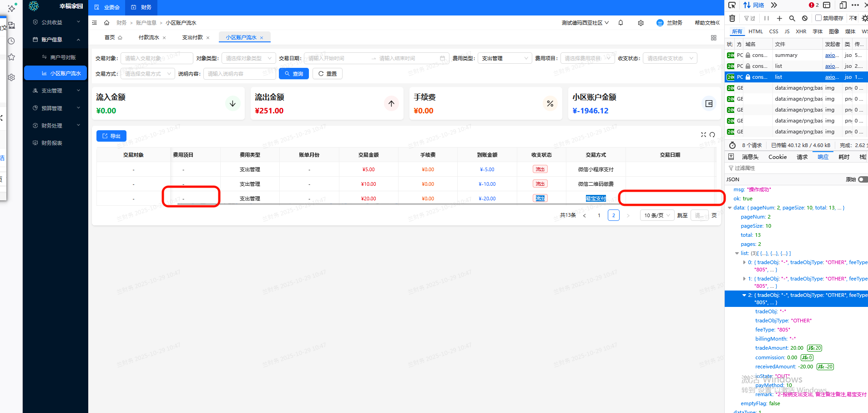Click the fullscreen icon above the table
This screenshot has height=413, width=868.
pyautogui.click(x=703, y=135)
